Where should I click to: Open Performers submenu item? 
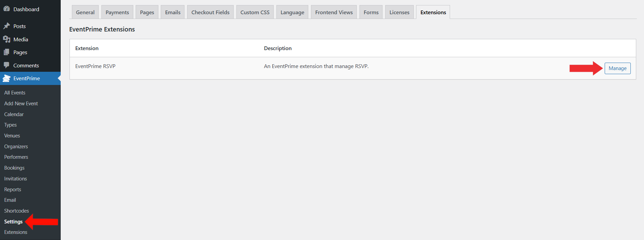point(16,157)
